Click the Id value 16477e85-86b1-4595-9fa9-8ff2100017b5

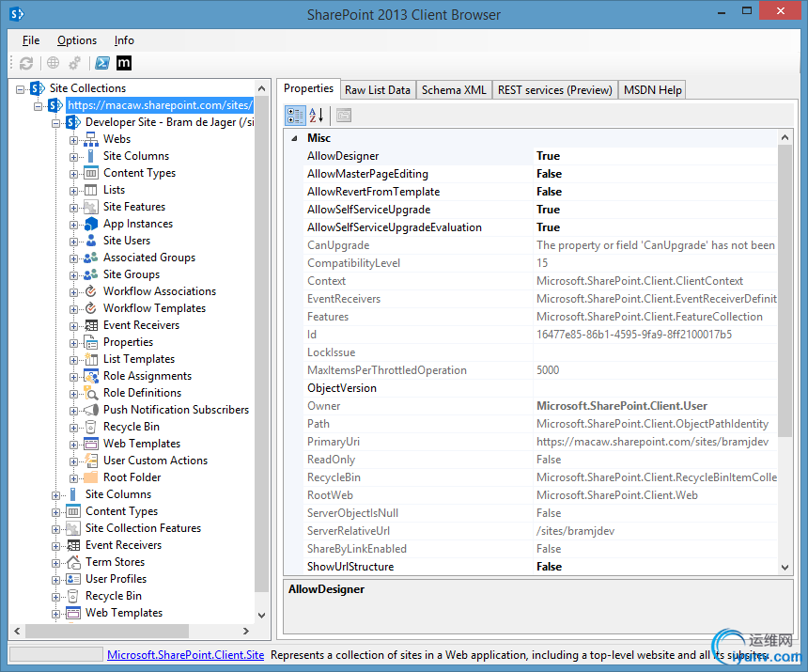click(634, 335)
